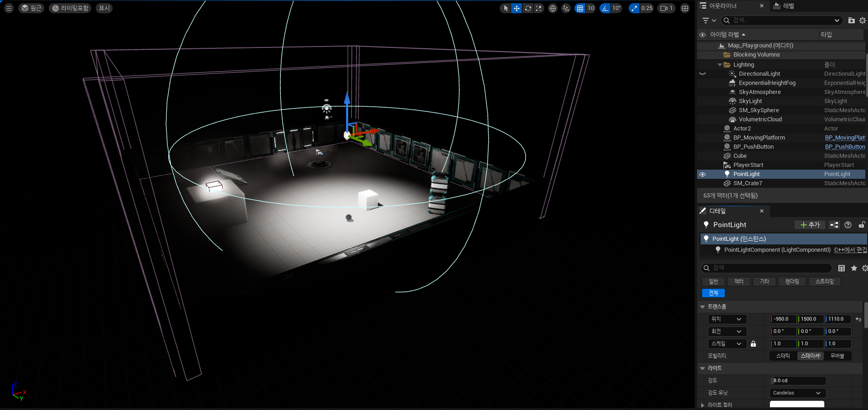Open the rotation snap 10° dropdown
The width and height of the screenshot is (868, 410).
[x=616, y=8]
